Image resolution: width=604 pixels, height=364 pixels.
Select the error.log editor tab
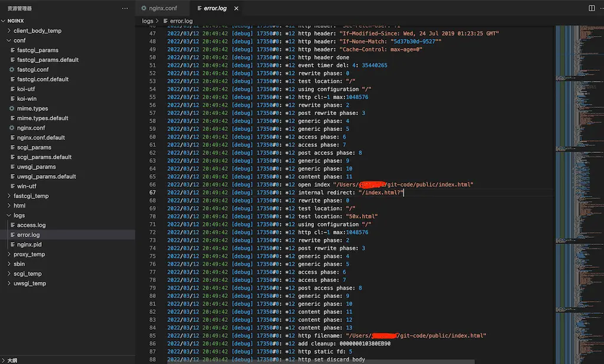(x=214, y=8)
